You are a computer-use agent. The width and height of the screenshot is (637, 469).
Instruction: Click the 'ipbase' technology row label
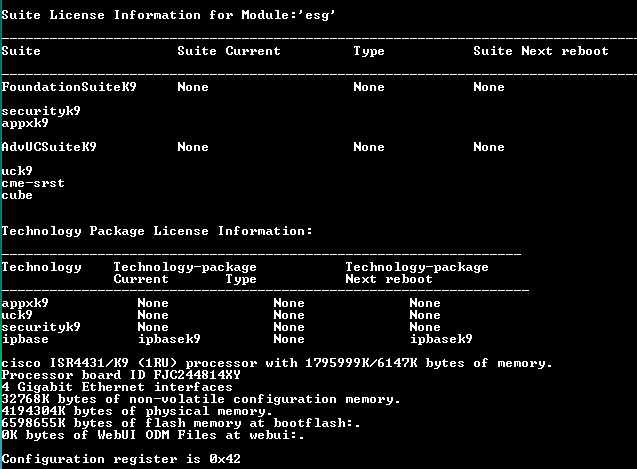[25, 339]
